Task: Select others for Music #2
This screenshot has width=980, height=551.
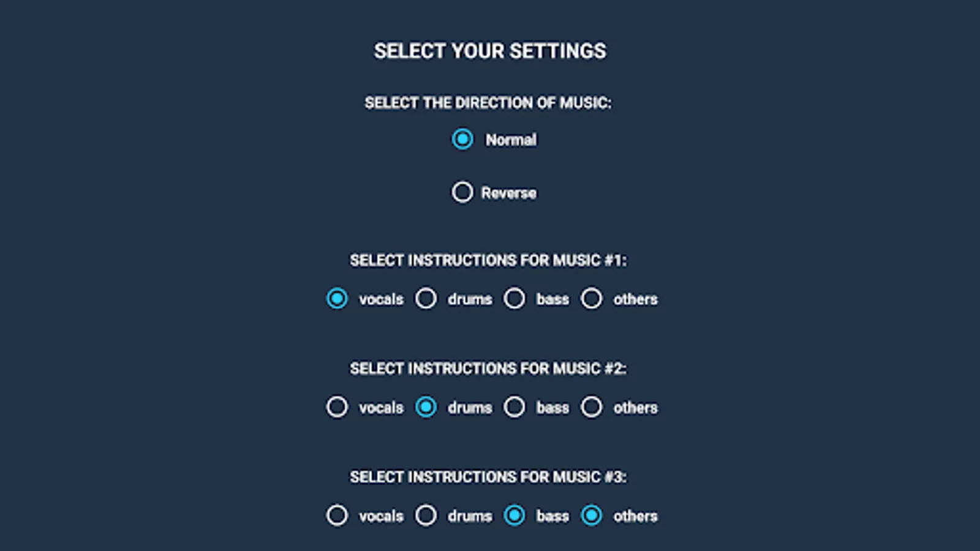Action: click(x=591, y=407)
